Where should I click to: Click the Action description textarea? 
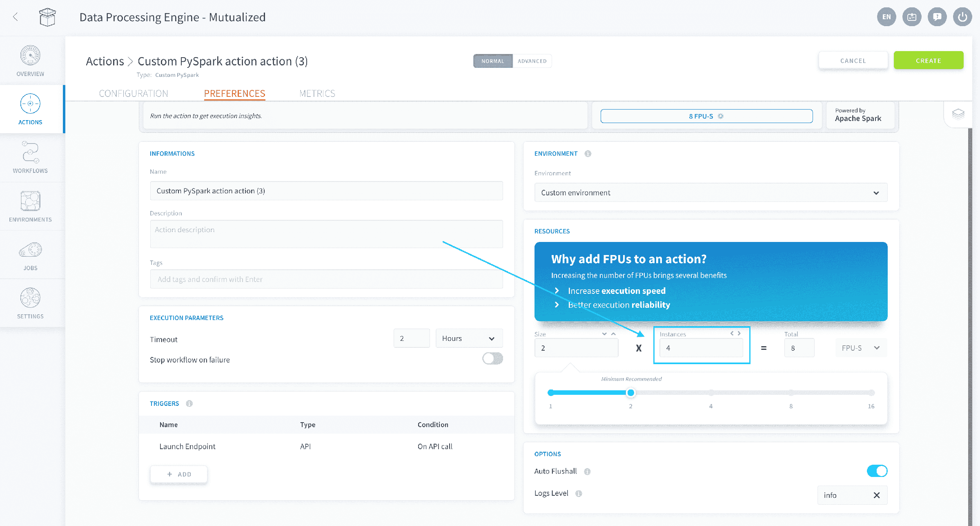point(326,234)
